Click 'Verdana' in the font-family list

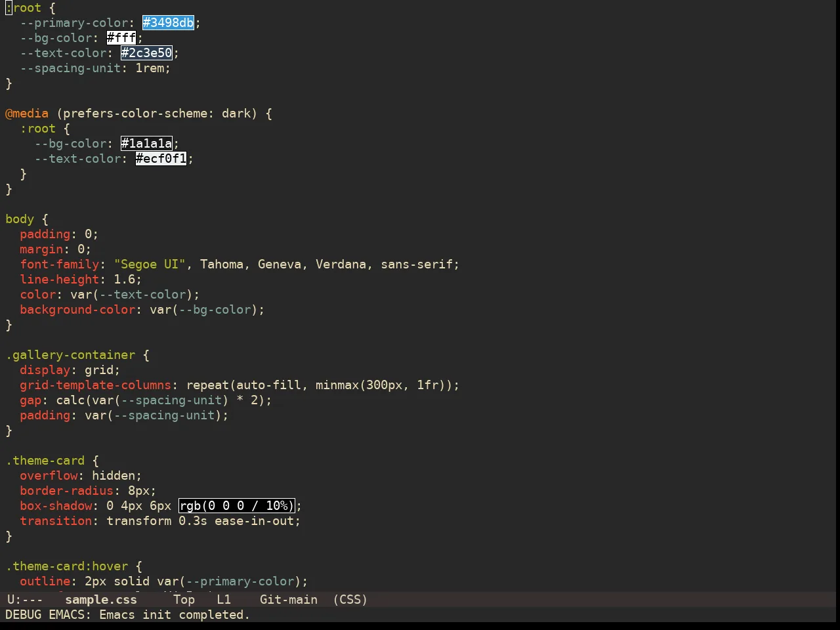(x=341, y=264)
